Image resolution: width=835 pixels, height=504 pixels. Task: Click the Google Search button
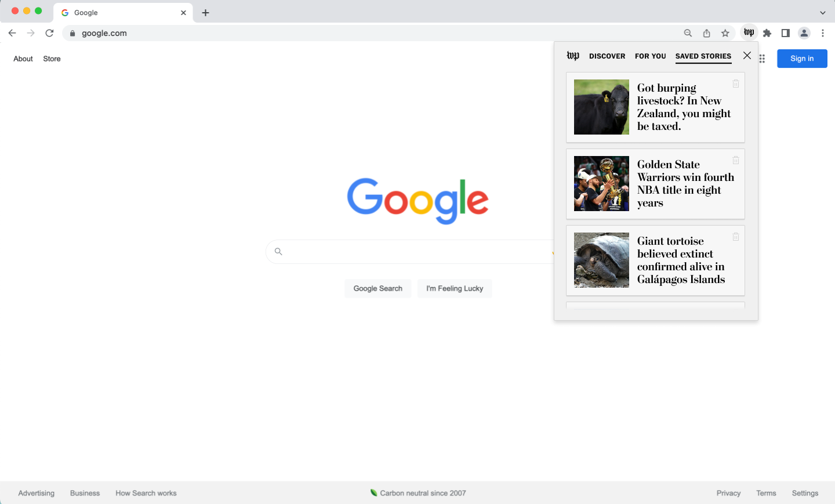tap(378, 288)
